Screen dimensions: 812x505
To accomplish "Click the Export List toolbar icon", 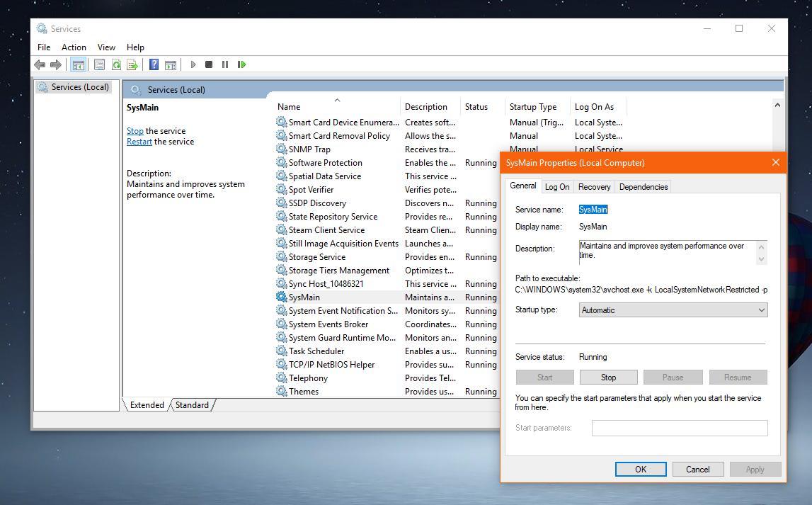I will point(132,64).
